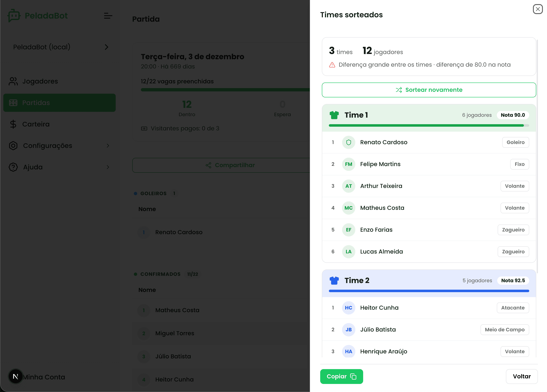The width and height of the screenshot is (547, 392).
Task: Click the '12/22 vagas preenchidas' text
Action: 177,81
